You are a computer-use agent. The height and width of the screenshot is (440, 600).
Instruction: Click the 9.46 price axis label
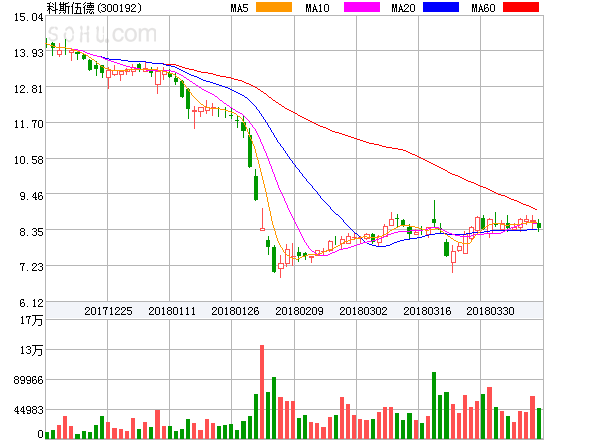[31, 196]
